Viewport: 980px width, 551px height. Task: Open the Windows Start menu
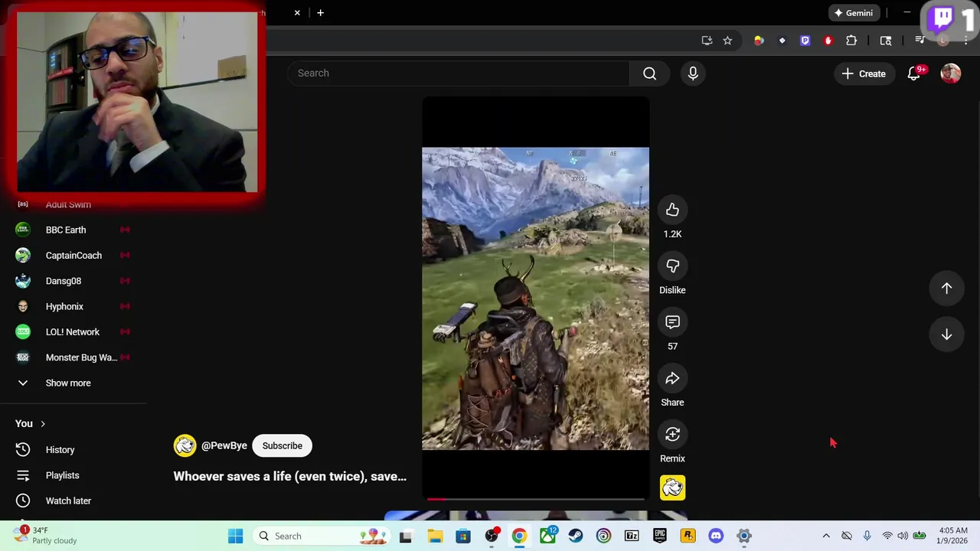click(235, 536)
